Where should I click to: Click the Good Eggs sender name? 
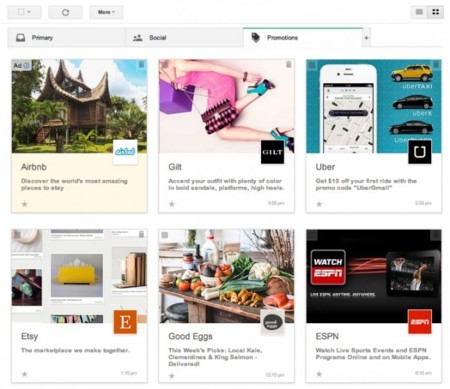tap(190, 336)
